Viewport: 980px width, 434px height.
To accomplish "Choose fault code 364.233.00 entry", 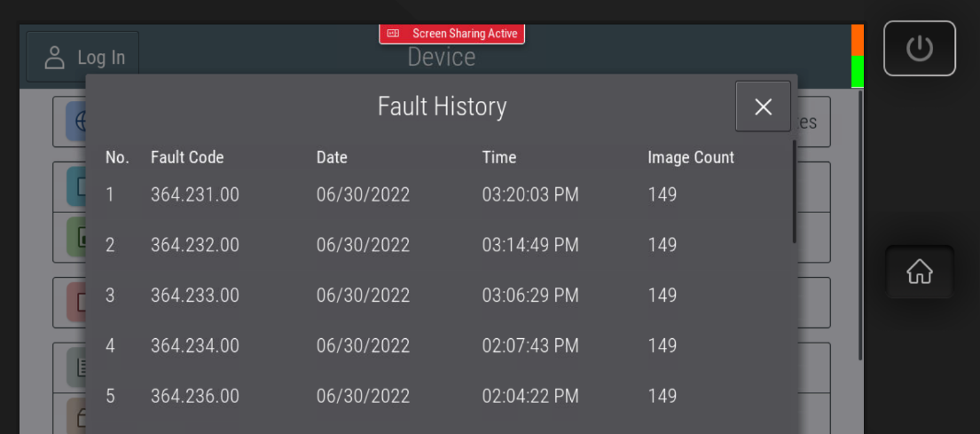I will 195,296.
